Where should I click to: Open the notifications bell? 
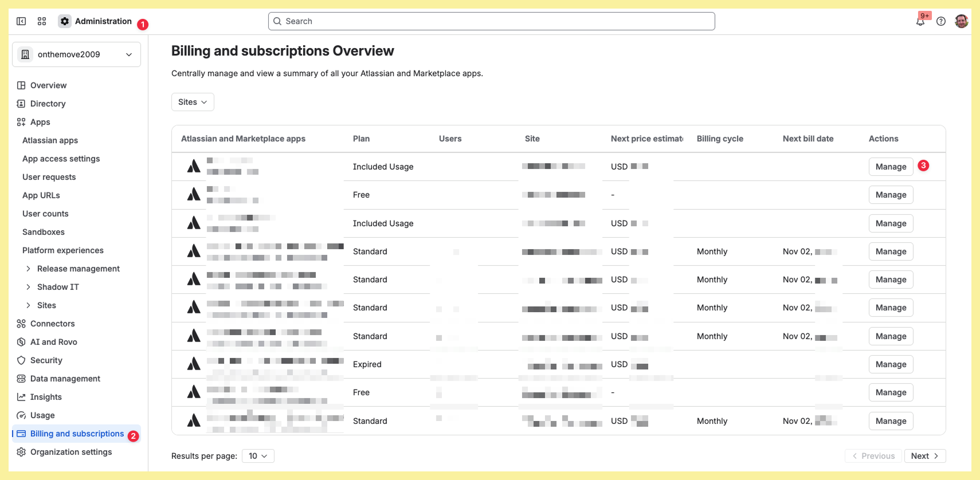coord(920,21)
